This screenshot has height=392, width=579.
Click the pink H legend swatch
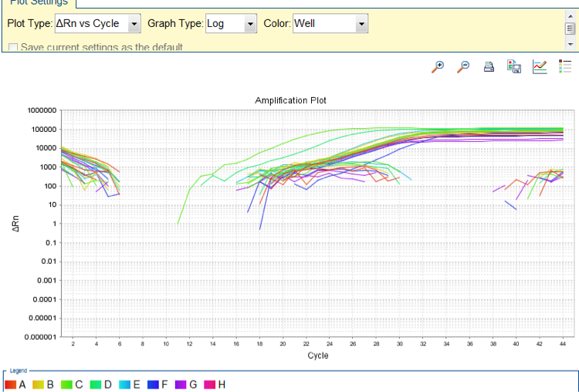click(x=210, y=384)
